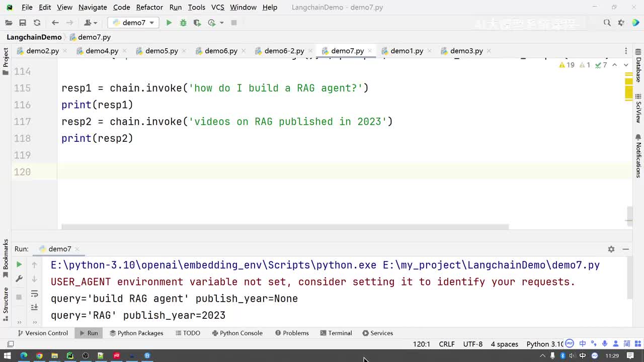Open the demo7 run configuration dropdown
Viewport: 644px width, 362px height.
coord(133,23)
